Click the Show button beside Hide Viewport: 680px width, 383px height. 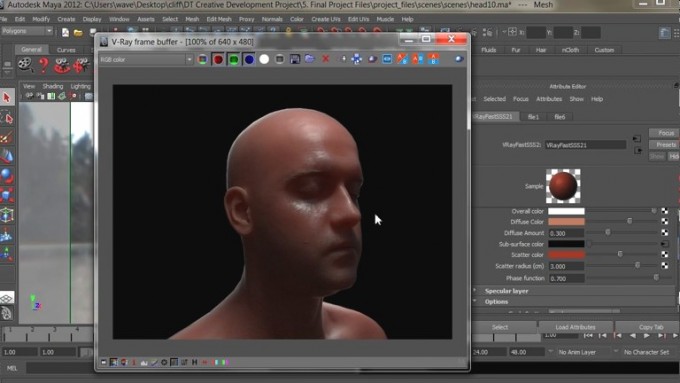pyautogui.click(x=657, y=156)
